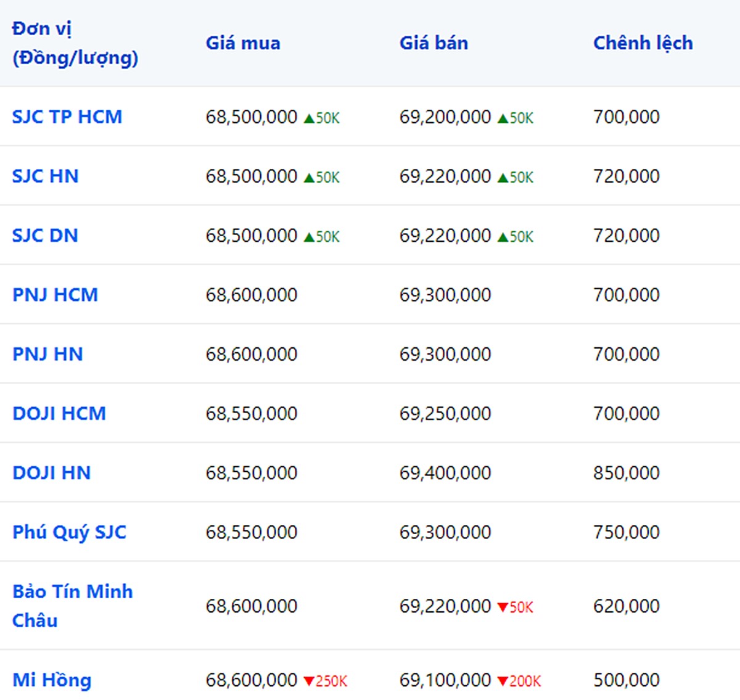Click the red down arrow in Mi Hồng buy price
Screen dimensions: 740x700
pyautogui.click(x=310, y=681)
